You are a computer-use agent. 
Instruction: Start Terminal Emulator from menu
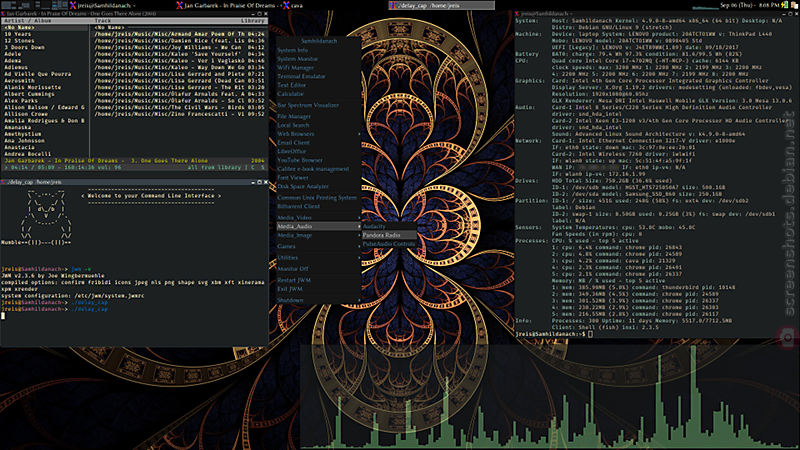pos(318,76)
